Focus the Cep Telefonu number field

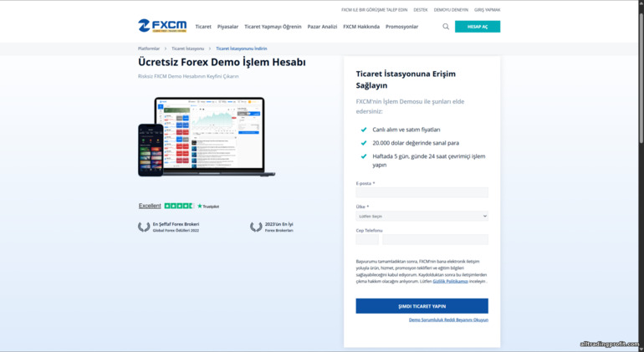coord(435,239)
